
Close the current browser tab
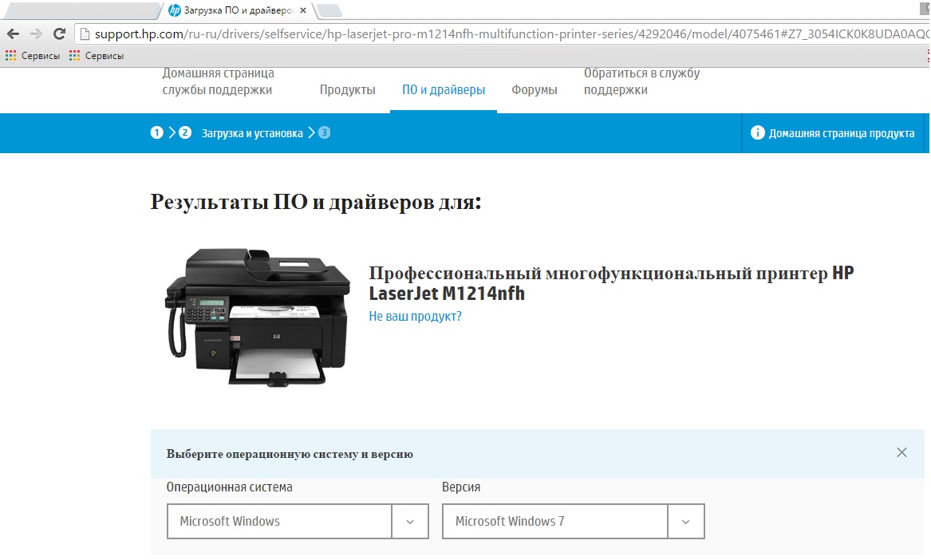tap(302, 10)
